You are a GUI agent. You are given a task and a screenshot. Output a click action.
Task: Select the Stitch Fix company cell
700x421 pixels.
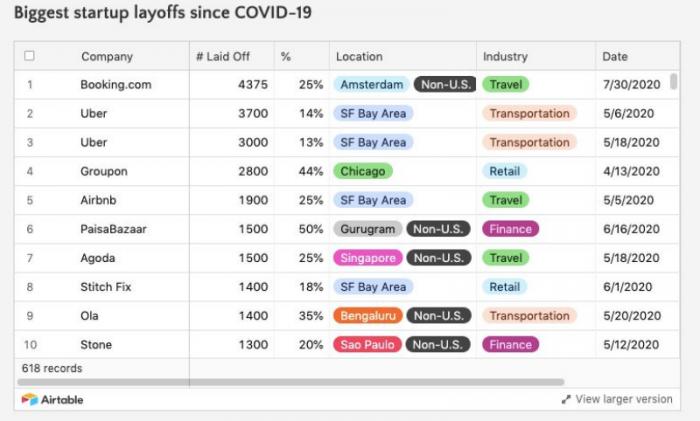107,287
